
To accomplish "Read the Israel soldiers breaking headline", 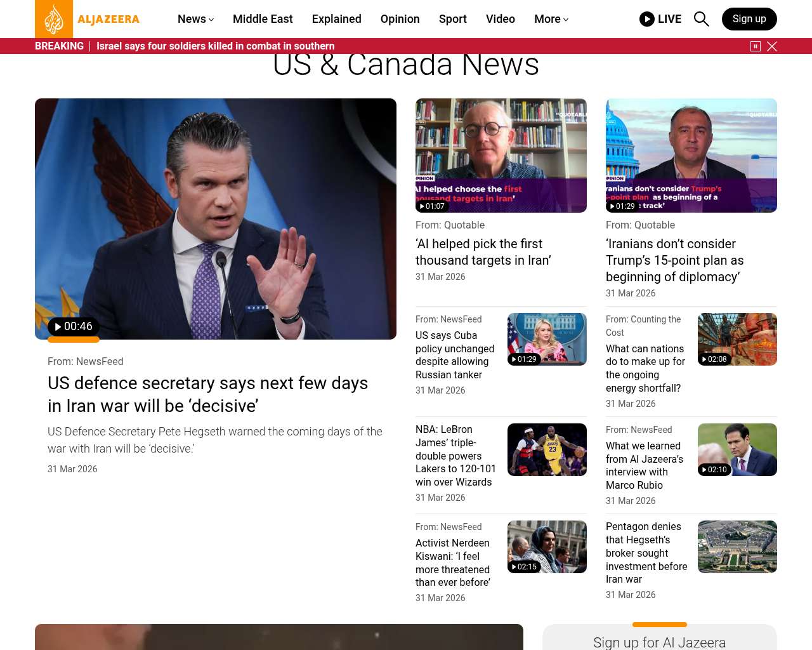I will coord(215,46).
